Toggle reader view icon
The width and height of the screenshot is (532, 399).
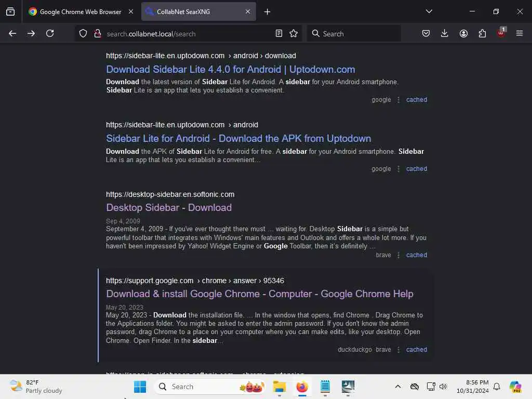pyautogui.click(x=279, y=33)
